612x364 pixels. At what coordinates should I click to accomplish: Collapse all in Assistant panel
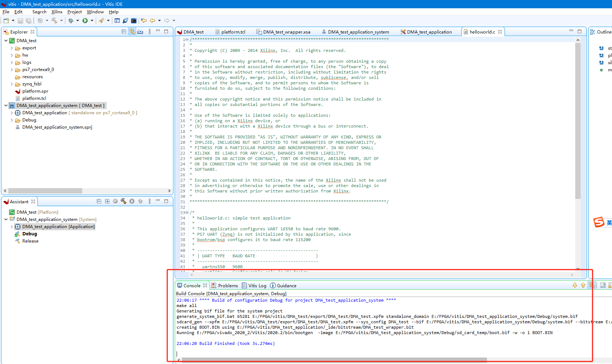click(99, 201)
